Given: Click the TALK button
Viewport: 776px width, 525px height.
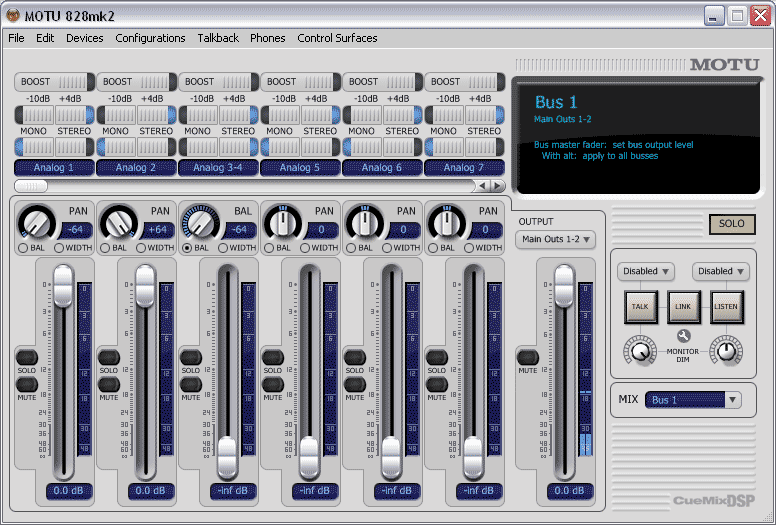Looking at the screenshot, I should 640,307.
